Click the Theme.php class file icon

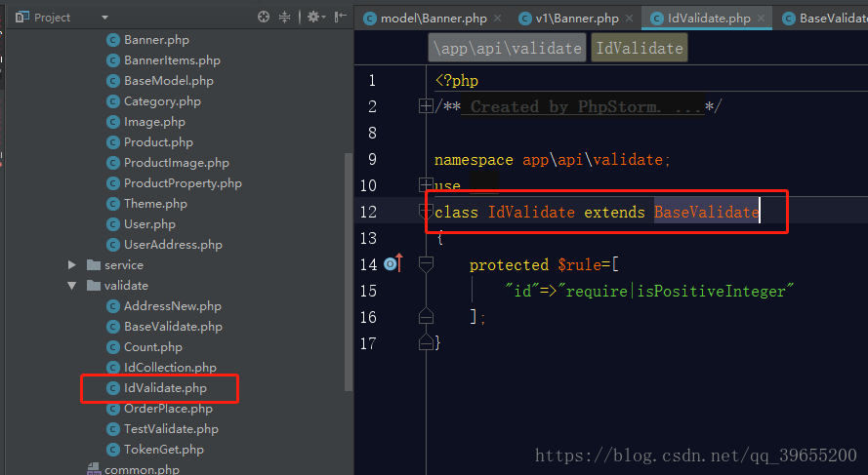(x=113, y=204)
